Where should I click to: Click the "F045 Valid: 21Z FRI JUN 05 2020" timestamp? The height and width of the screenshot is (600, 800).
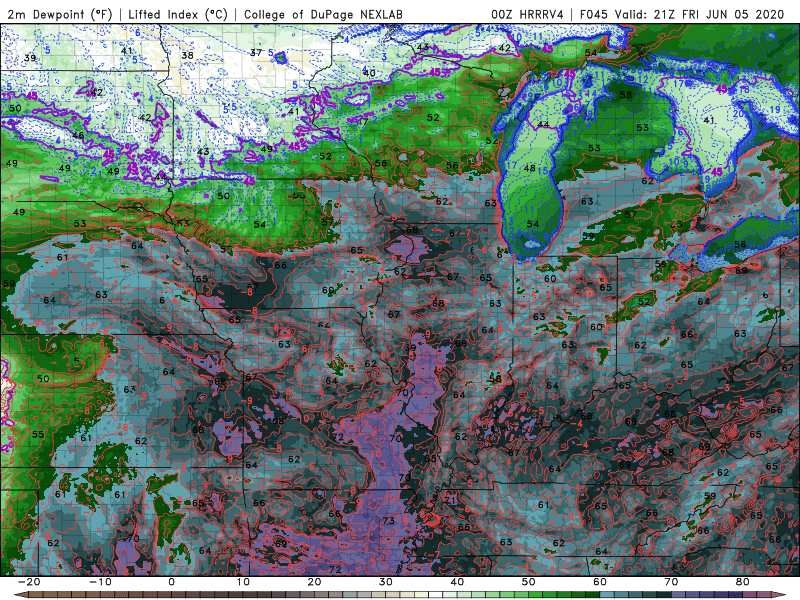(682, 14)
